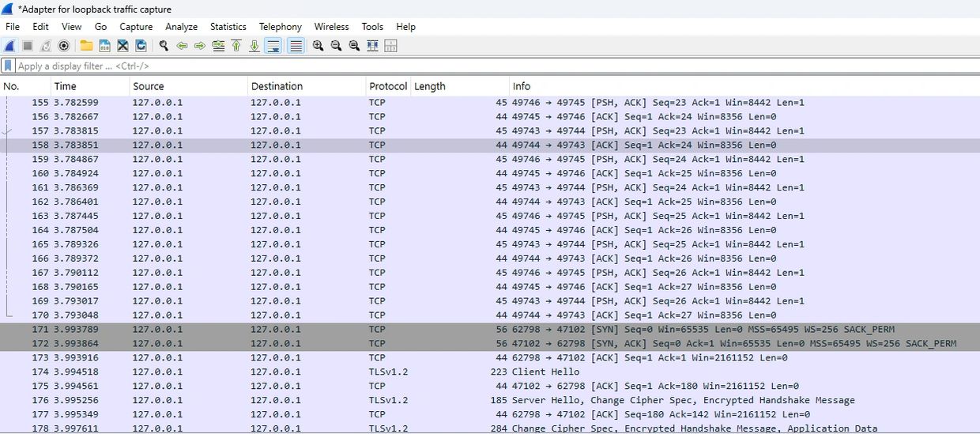Open the Analyze menu
The width and height of the screenshot is (980, 434).
click(x=181, y=27)
